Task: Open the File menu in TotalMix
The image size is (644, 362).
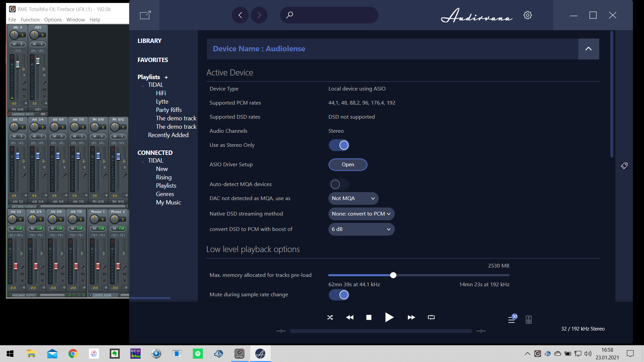Action: pos(12,20)
